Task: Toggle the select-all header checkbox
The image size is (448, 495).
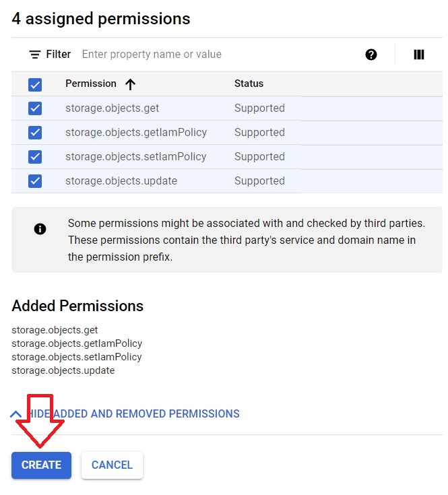Action: 35,85
